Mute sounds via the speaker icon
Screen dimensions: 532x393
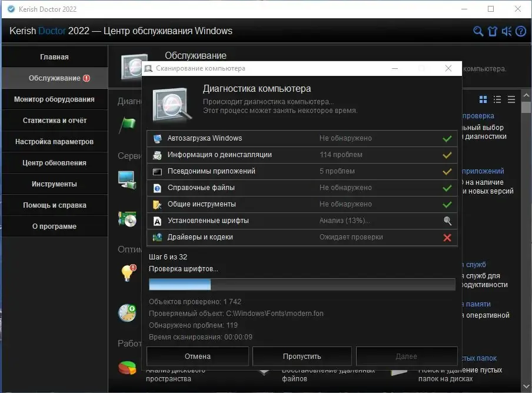pyautogui.click(x=507, y=31)
